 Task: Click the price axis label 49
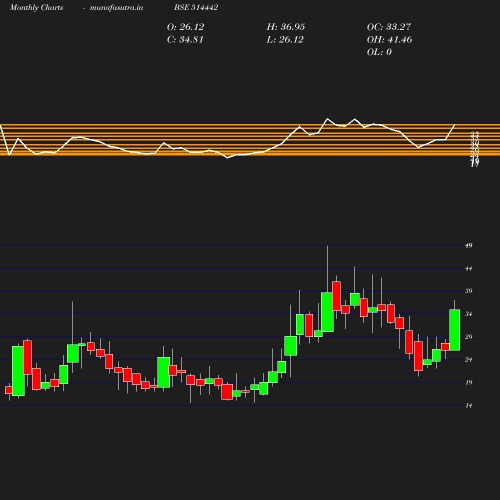pos(469,246)
